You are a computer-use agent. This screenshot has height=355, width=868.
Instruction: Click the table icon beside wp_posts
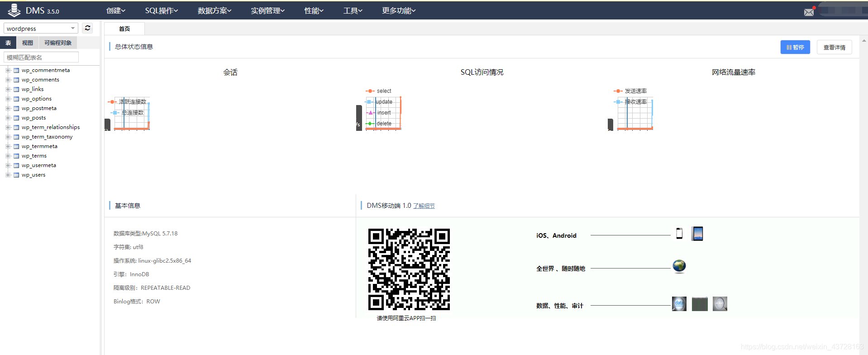16,118
